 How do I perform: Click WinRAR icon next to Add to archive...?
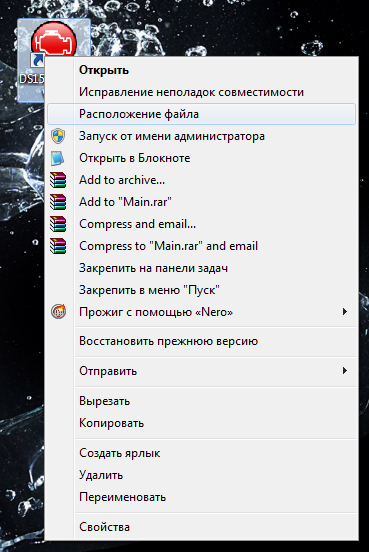[58, 180]
